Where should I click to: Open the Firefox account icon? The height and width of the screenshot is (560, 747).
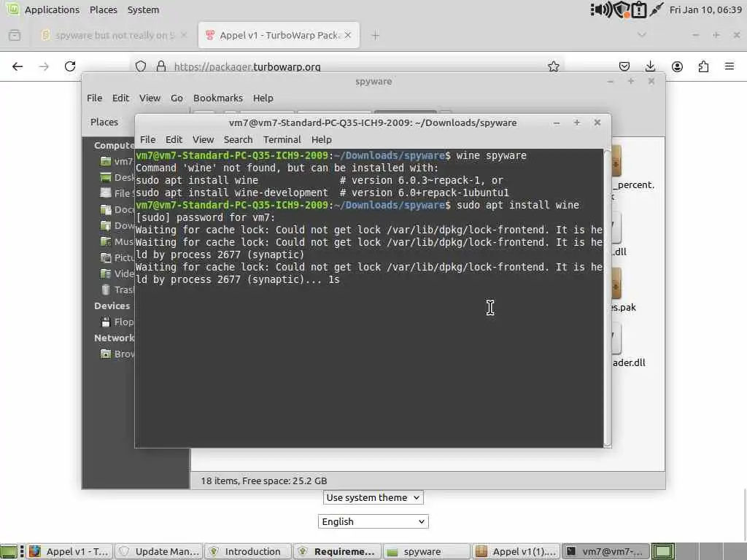(x=677, y=66)
